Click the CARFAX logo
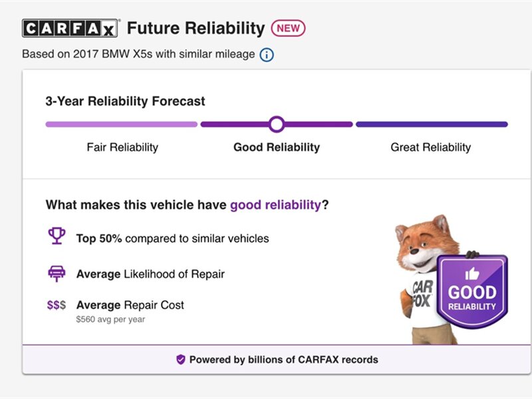The width and height of the screenshot is (532, 399). [x=70, y=29]
